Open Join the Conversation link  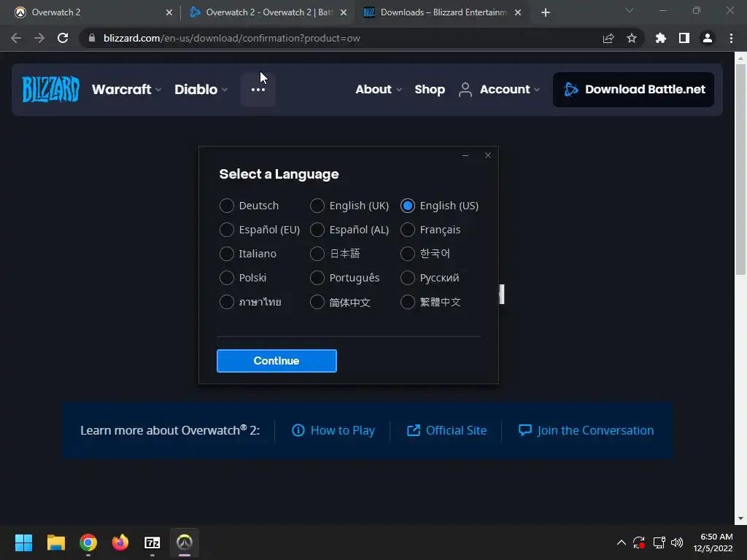pyautogui.click(x=586, y=430)
